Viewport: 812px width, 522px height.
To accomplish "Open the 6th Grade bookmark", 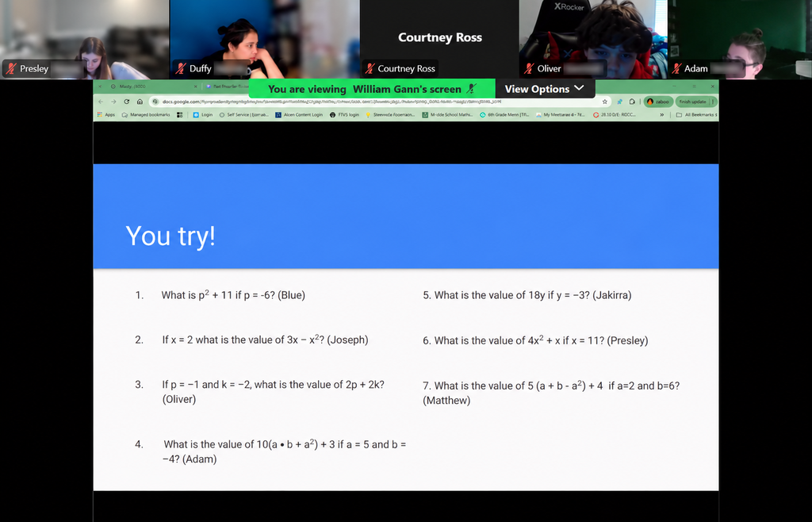I will (x=504, y=115).
